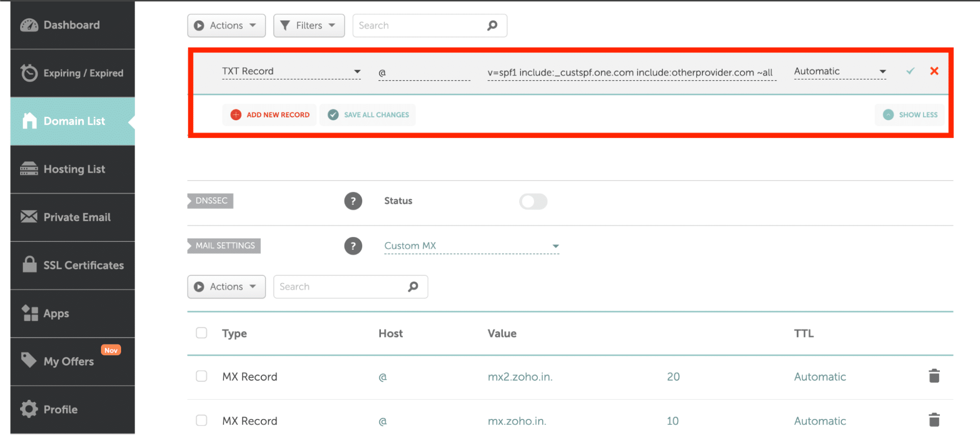Click the Mail Settings help question mark icon
980x443 pixels.
click(x=353, y=246)
